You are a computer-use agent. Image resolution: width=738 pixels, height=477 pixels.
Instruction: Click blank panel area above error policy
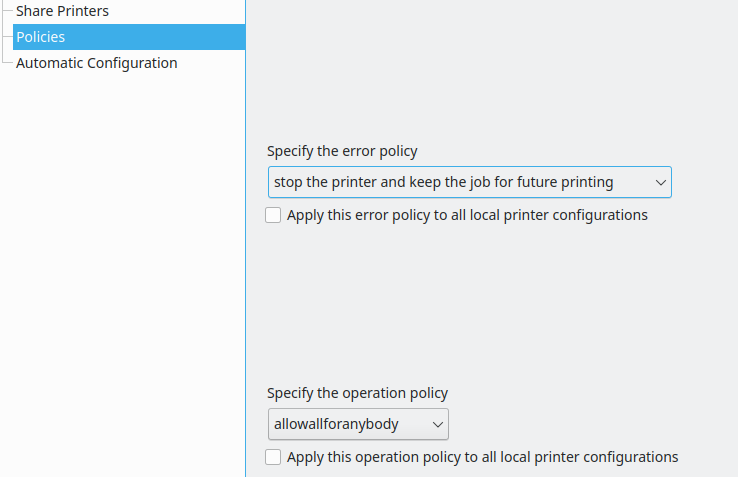492,71
